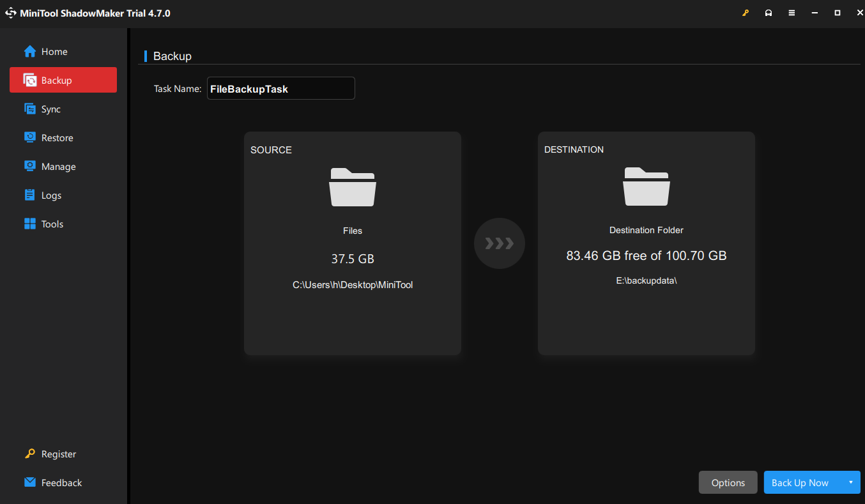Click the triple-arrow circle between panels
The height and width of the screenshot is (504, 865).
pyautogui.click(x=500, y=243)
